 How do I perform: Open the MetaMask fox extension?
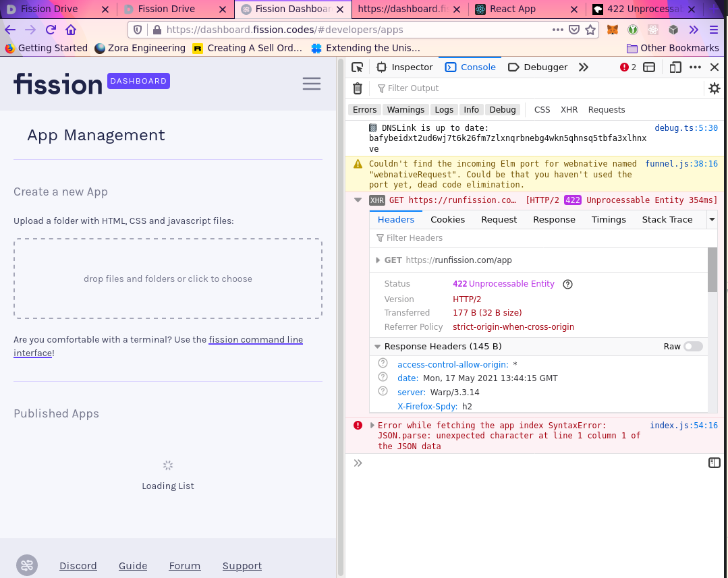coord(613,30)
